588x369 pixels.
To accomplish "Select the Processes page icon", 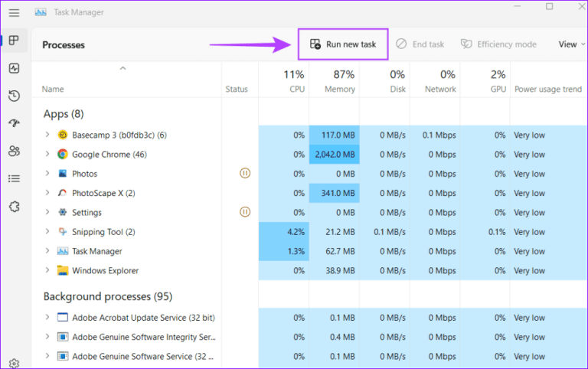I will [14, 41].
